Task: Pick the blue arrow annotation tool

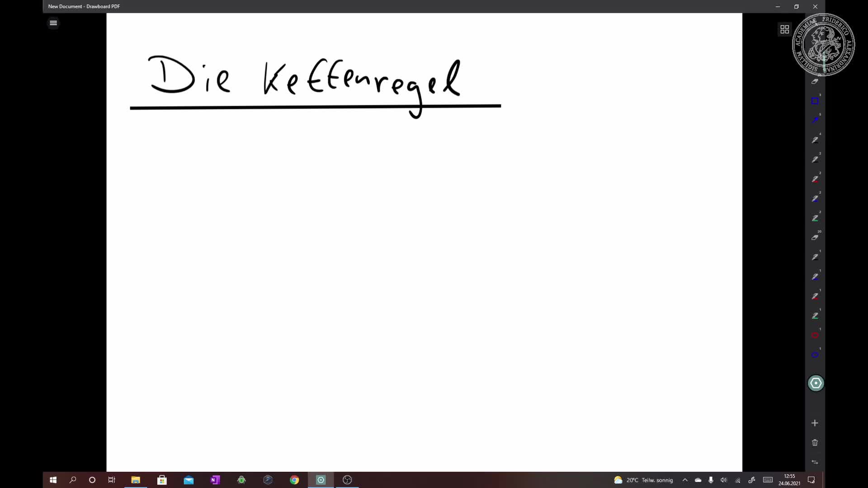Action: (816, 120)
